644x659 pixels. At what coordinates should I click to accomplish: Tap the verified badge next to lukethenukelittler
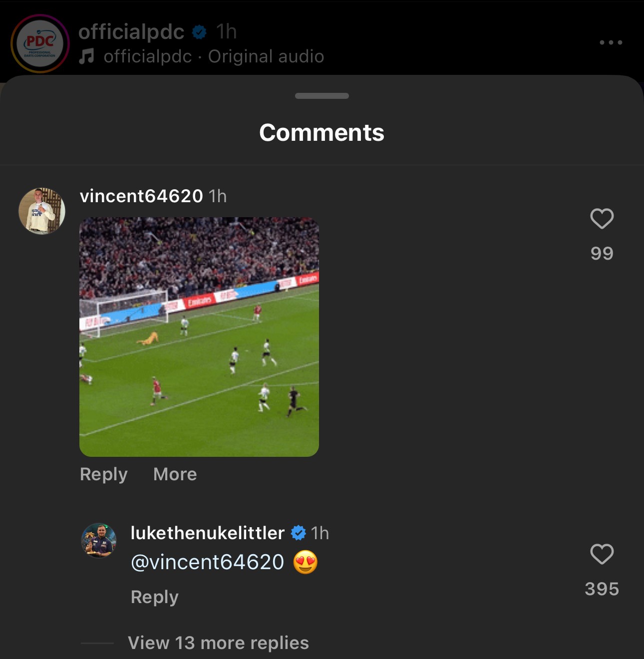[298, 533]
